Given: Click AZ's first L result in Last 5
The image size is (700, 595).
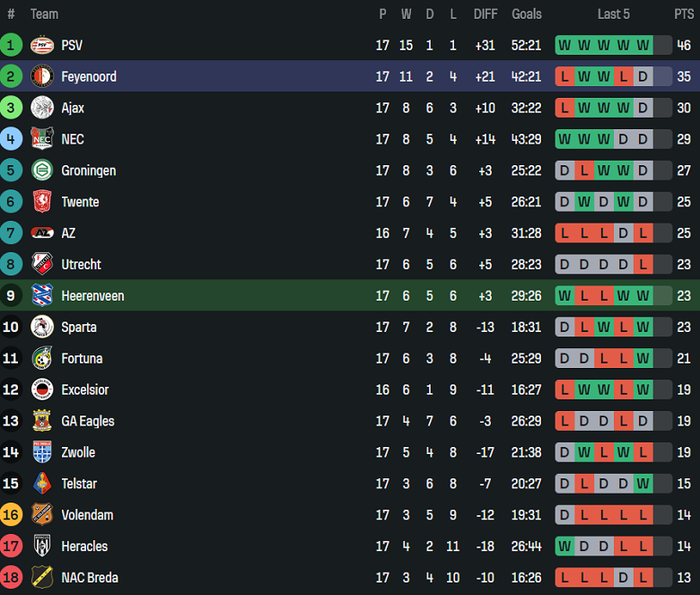Looking at the screenshot, I should pyautogui.click(x=564, y=233).
